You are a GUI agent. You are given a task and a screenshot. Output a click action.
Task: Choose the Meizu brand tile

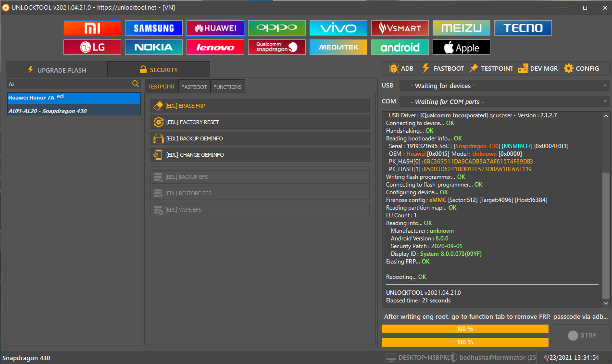[462, 28]
